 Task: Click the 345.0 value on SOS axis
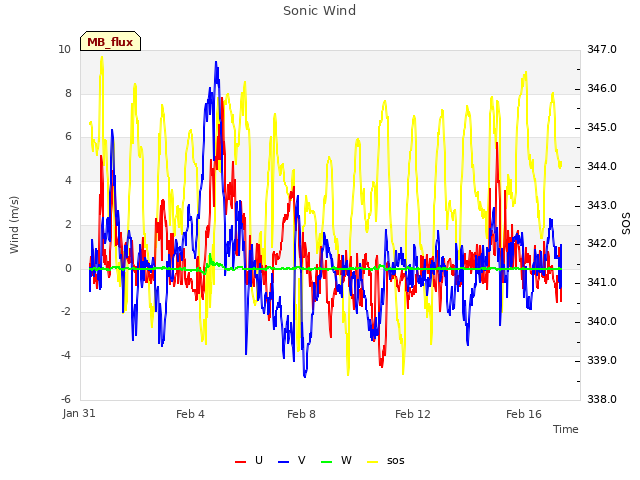click(602, 127)
